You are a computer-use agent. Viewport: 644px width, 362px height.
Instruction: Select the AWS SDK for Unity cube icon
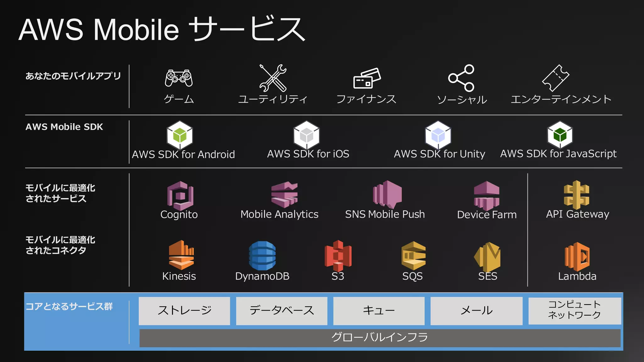pyautogui.click(x=438, y=135)
